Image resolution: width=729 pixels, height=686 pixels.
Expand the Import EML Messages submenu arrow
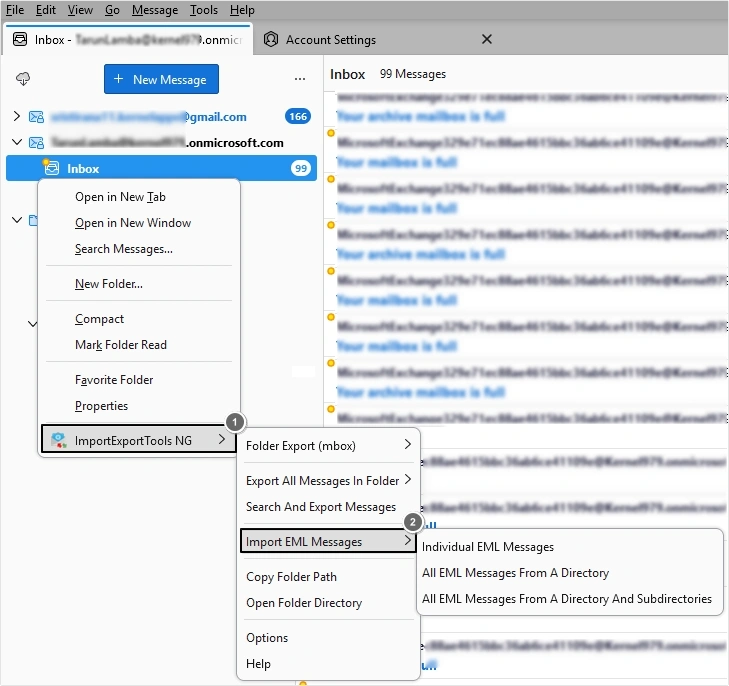click(408, 540)
